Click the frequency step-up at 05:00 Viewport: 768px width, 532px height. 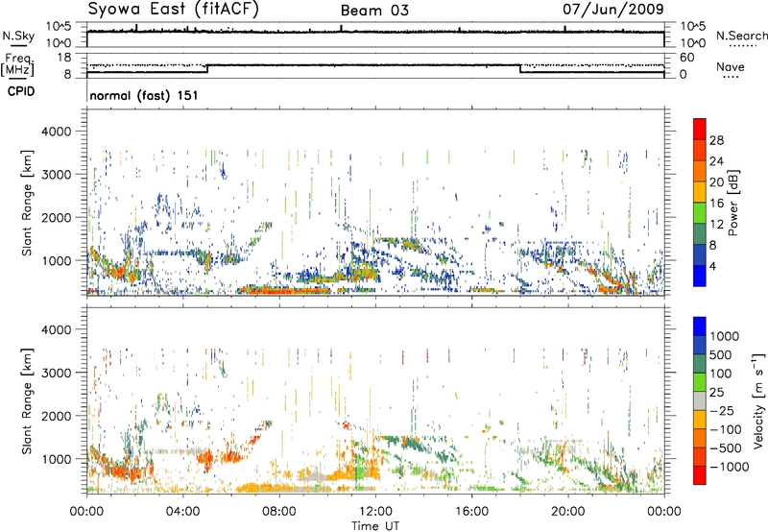point(207,69)
